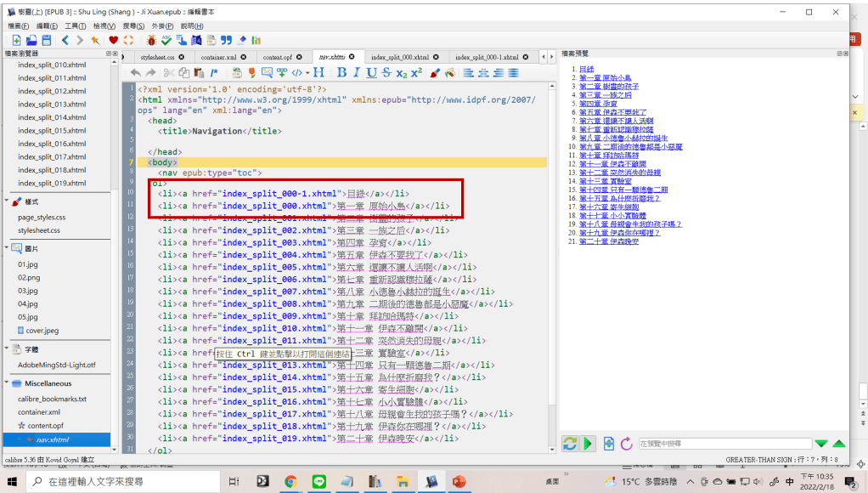This screenshot has width=868, height=493.
Task: Click the Italic formatting icon
Action: tap(357, 73)
